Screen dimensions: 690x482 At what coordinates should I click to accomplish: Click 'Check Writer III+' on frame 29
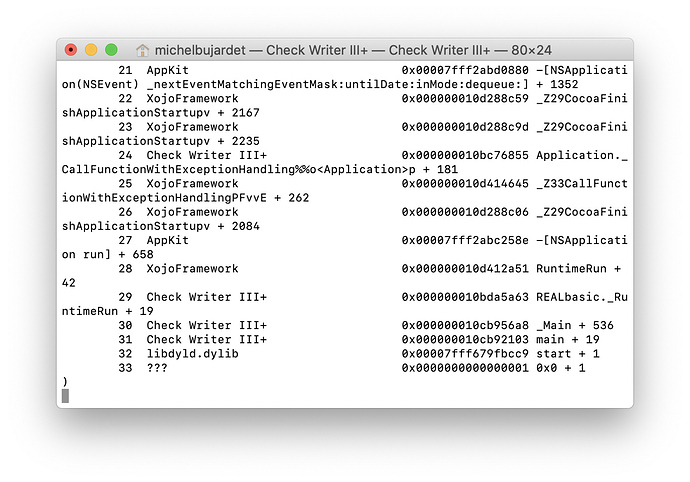pyautogui.click(x=207, y=297)
